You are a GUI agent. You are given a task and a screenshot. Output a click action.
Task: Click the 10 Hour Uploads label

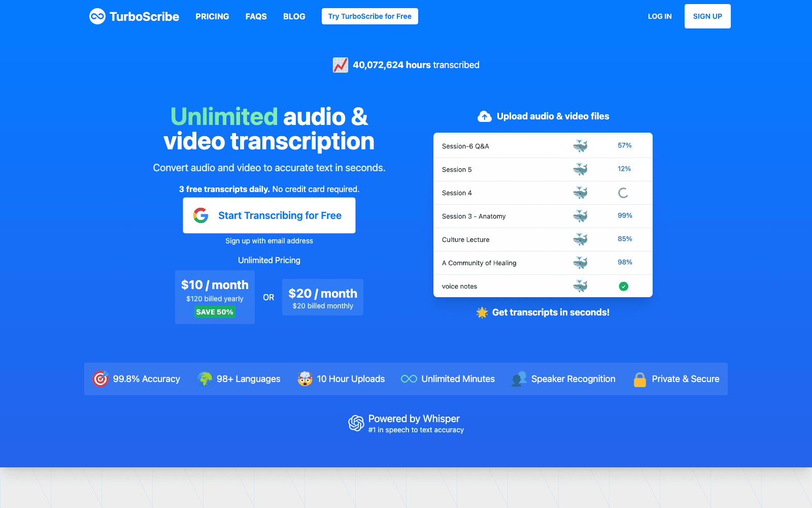tap(351, 379)
